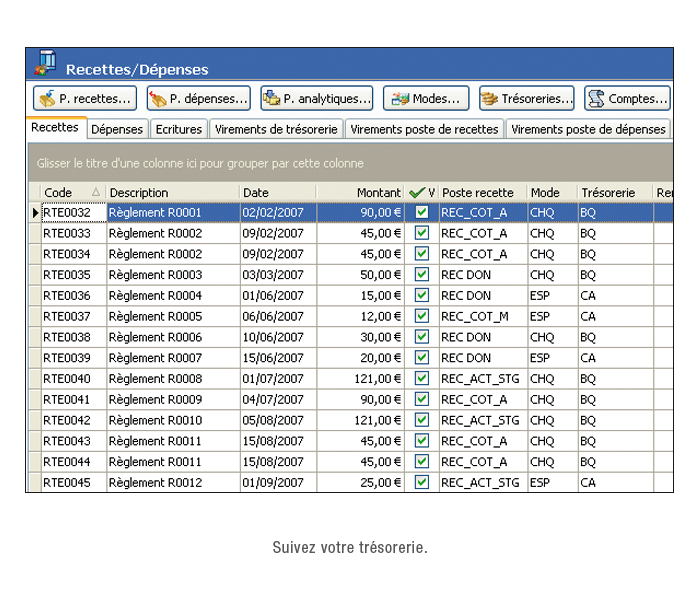700x600 pixels.
Task: Sort by the Date column header
Action: tap(276, 193)
